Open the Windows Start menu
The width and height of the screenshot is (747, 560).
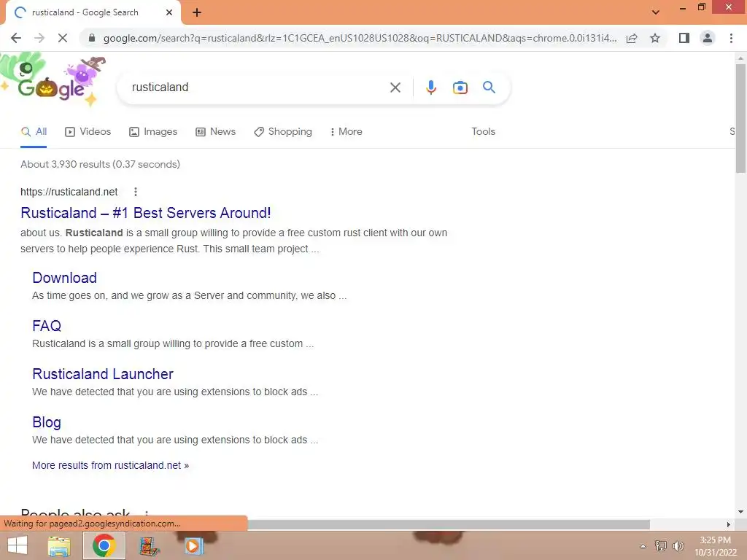point(18,545)
